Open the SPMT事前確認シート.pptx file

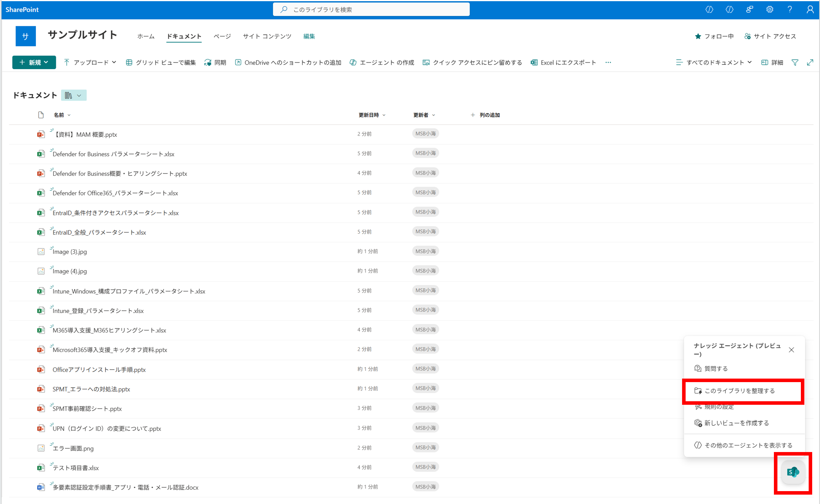tap(87, 409)
